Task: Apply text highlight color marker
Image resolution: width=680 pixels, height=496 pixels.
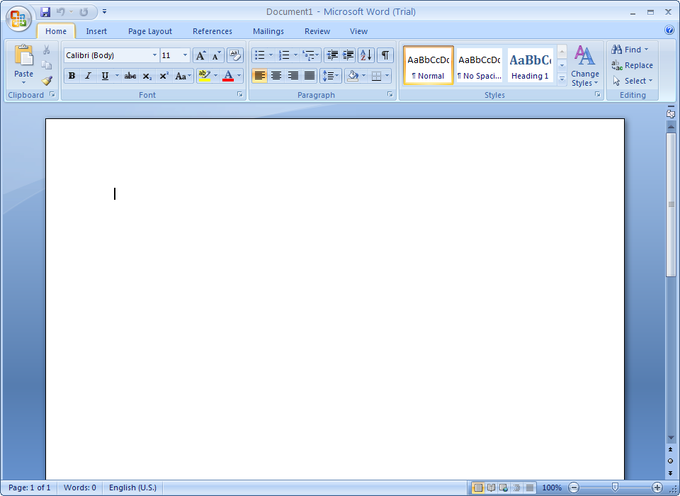Action: (x=204, y=76)
